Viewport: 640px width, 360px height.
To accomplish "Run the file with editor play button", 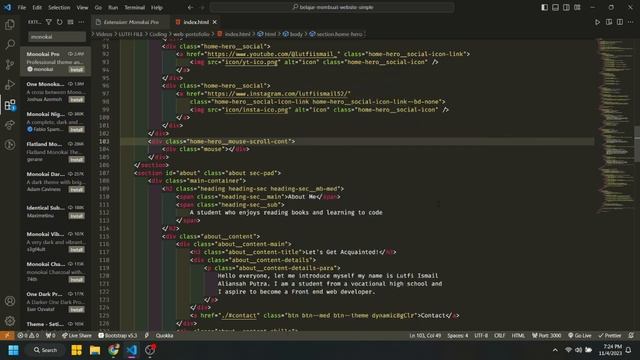I will tap(598, 22).
